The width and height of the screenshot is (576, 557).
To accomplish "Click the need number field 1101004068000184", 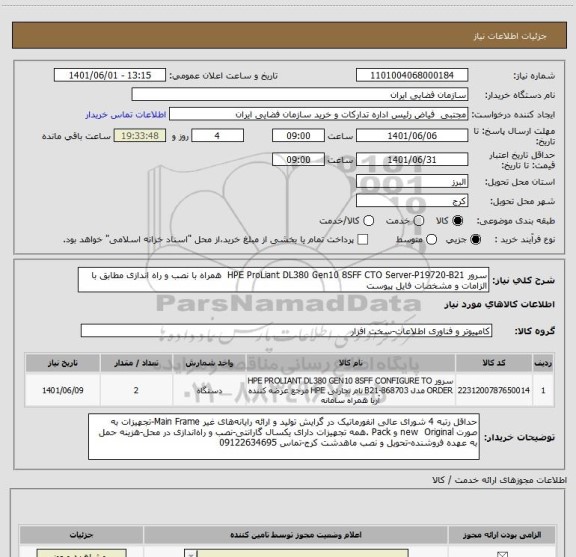I will [x=412, y=75].
